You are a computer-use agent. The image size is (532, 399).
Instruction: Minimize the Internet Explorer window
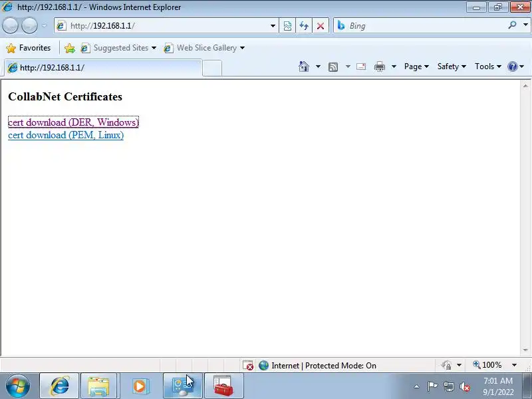click(x=476, y=7)
